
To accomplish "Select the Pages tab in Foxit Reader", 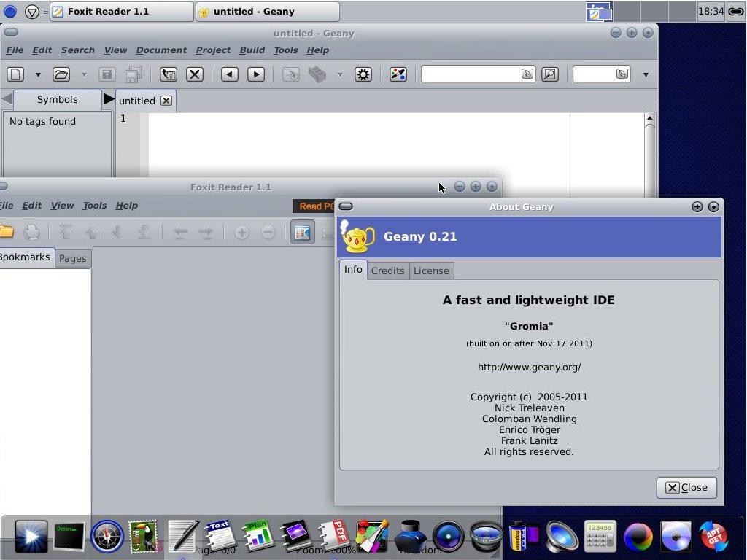I will [x=72, y=258].
